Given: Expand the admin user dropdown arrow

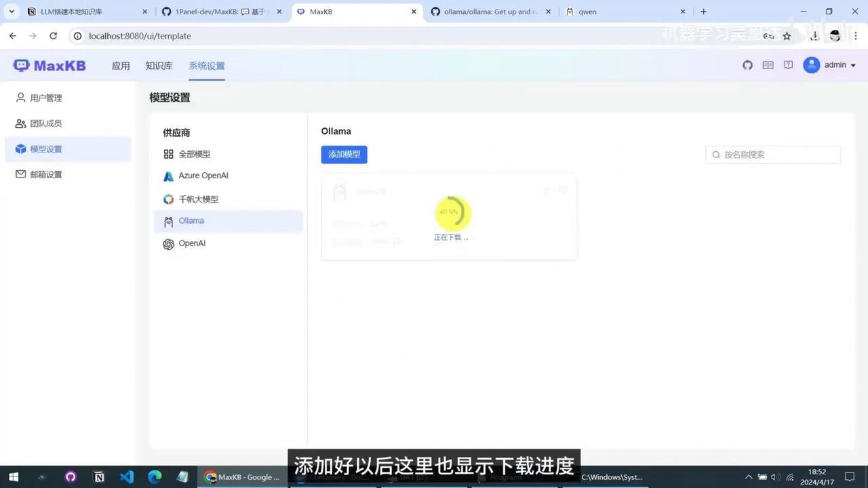Looking at the screenshot, I should click(x=853, y=66).
